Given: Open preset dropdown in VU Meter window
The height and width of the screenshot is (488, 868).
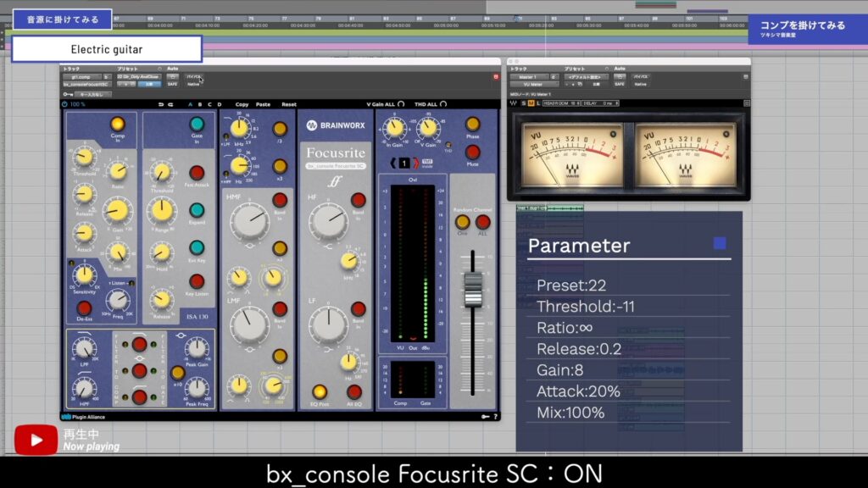Looking at the screenshot, I should 587,77.
